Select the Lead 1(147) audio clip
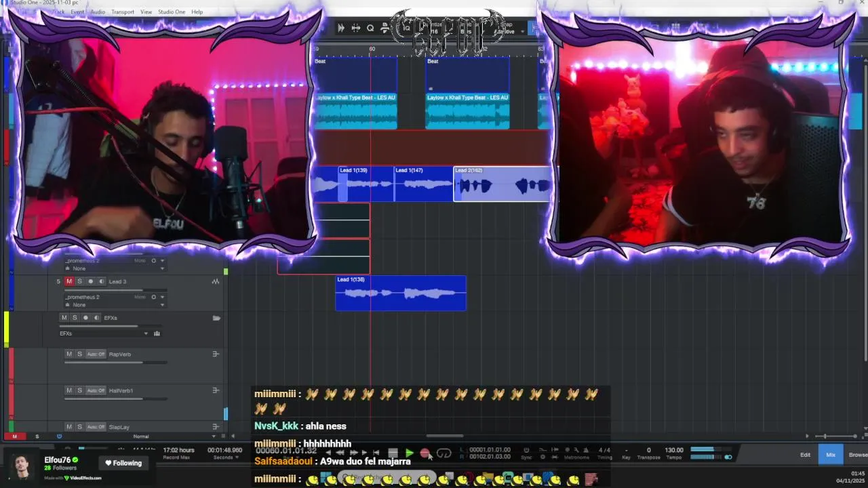This screenshot has height=488, width=868. 423,184
